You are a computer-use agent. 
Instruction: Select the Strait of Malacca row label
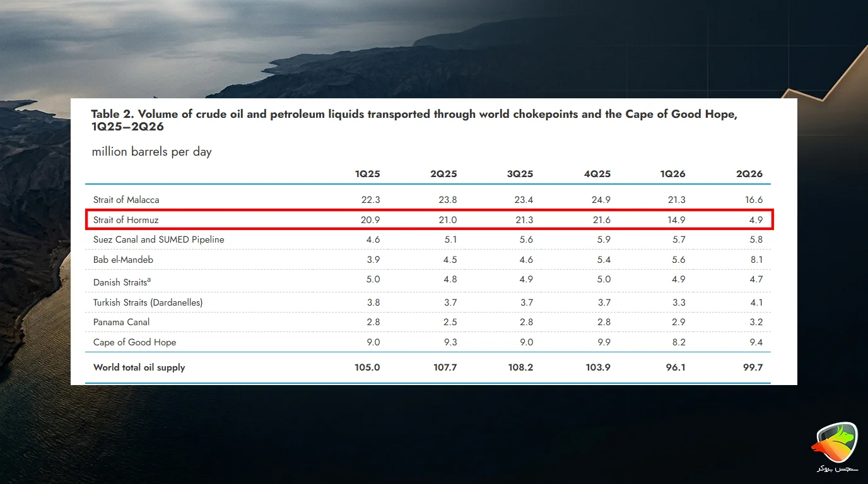[x=126, y=200]
